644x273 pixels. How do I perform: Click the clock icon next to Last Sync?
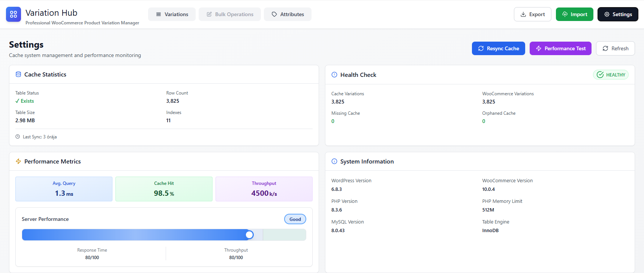[18, 137]
